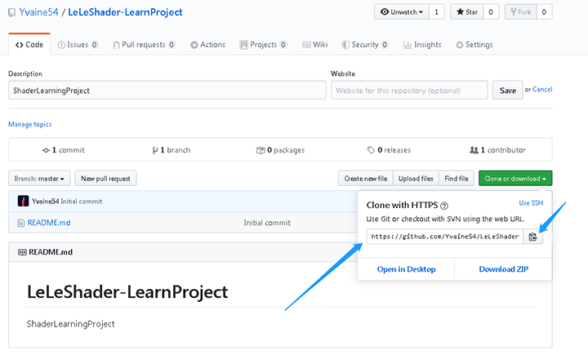
Task: View the 1 commit history
Action: [64, 150]
